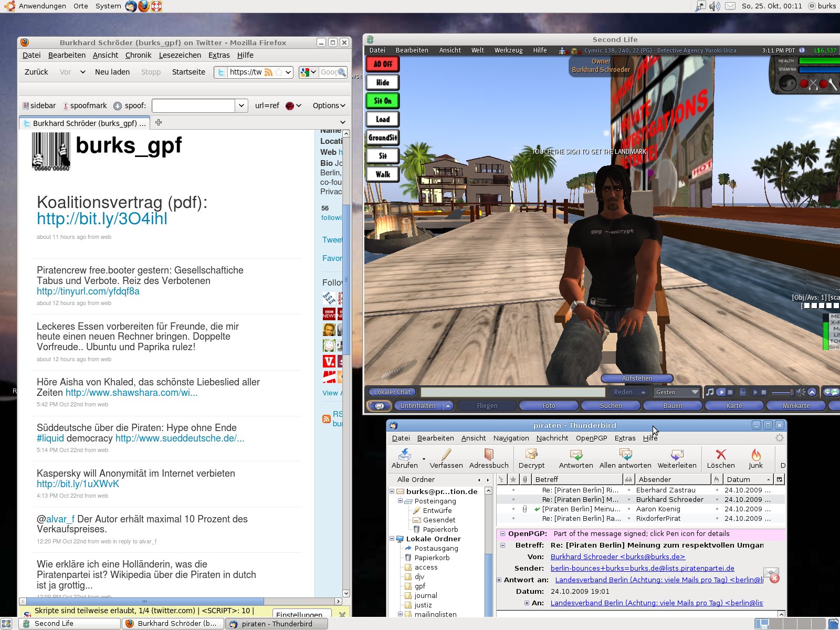840x630 pixels.
Task: Click Second Life local chat input field
Action: pos(513,392)
